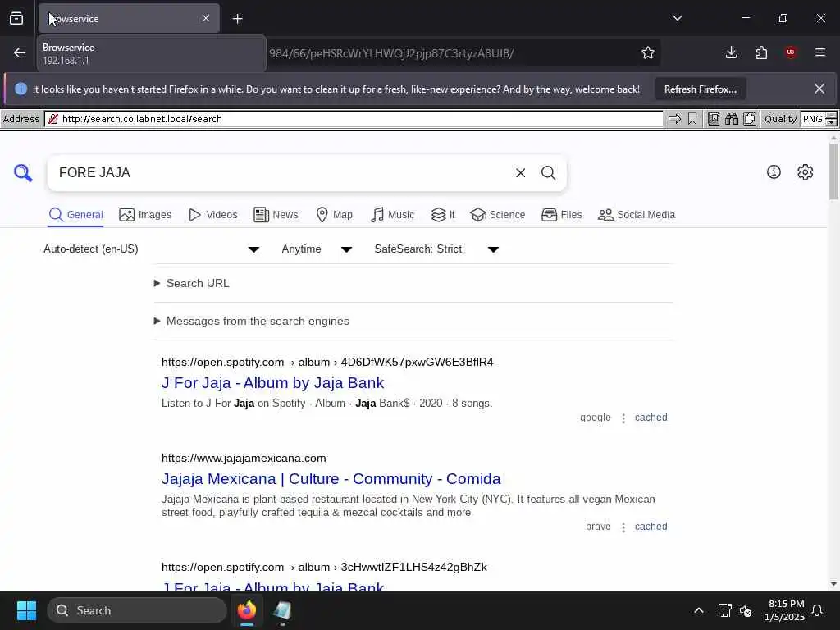Click the Browservice bookmark icon
Image resolution: width=840 pixels, height=630 pixels.
pos(692,119)
